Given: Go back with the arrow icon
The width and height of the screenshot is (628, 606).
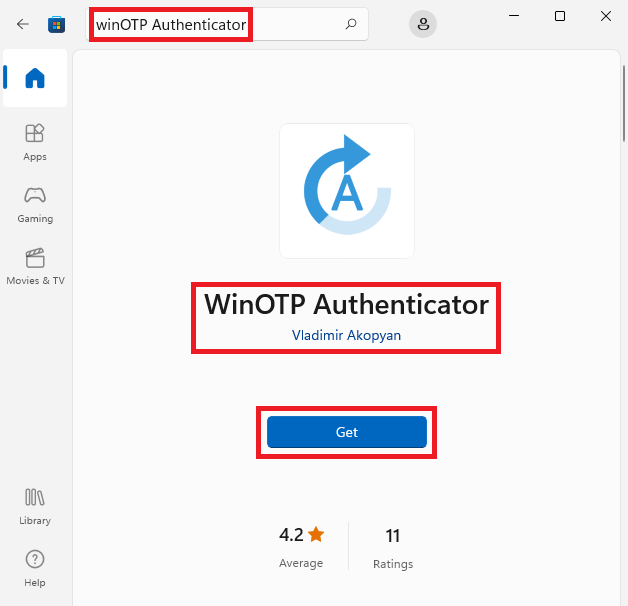Looking at the screenshot, I should tap(23, 24).
